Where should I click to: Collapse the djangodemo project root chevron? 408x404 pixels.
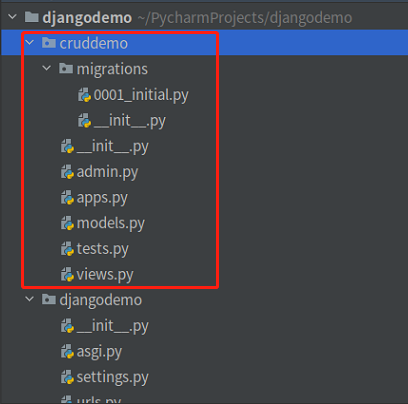(x=12, y=16)
